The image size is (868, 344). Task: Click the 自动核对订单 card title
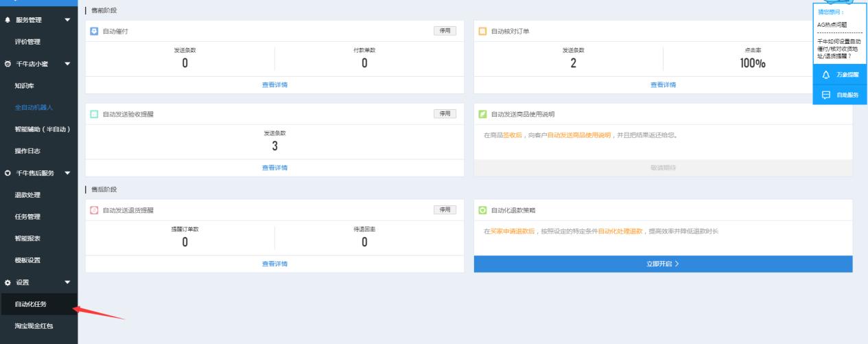[x=510, y=32]
